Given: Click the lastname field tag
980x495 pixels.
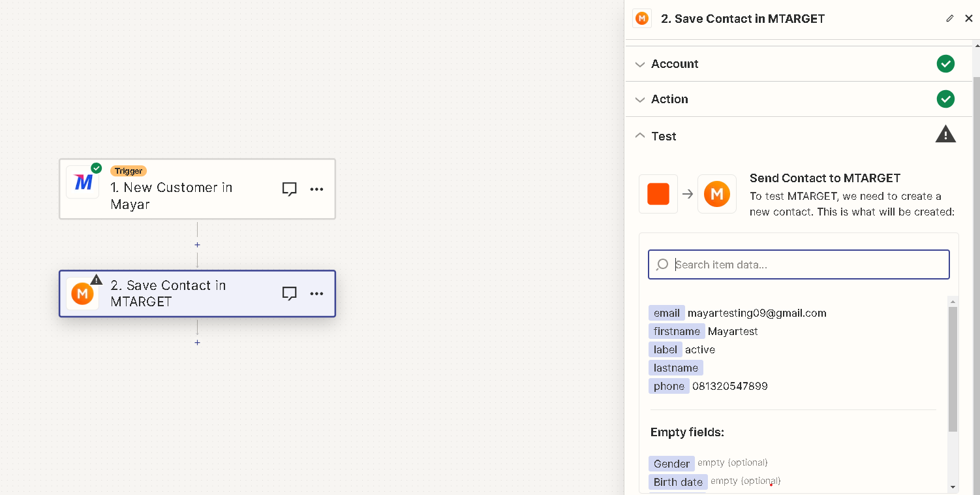Looking at the screenshot, I should tap(676, 368).
